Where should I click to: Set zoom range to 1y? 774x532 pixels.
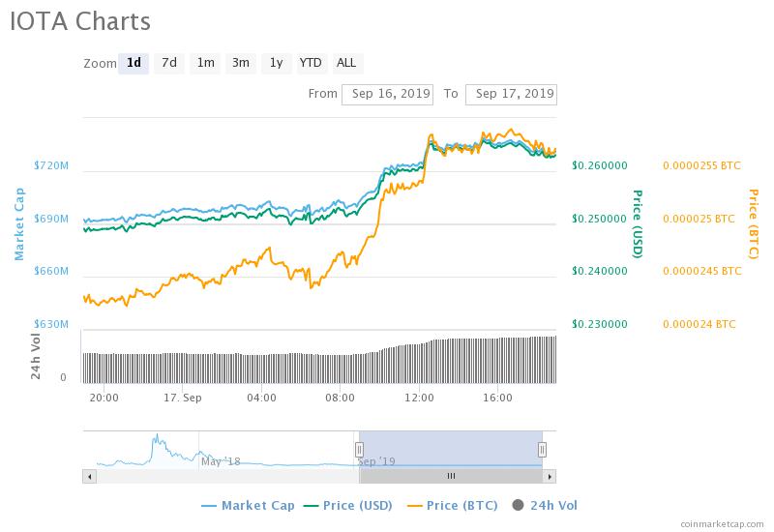pos(277,63)
